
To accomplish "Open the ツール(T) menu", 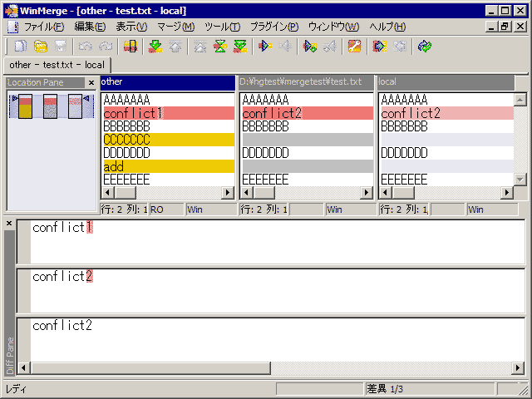I will coord(222,27).
